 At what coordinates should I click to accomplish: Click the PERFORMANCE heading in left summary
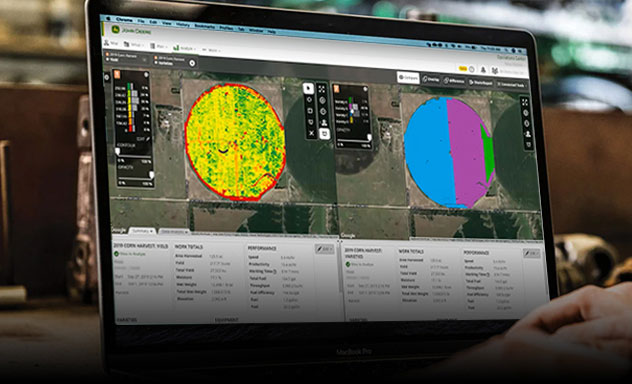coord(262,248)
